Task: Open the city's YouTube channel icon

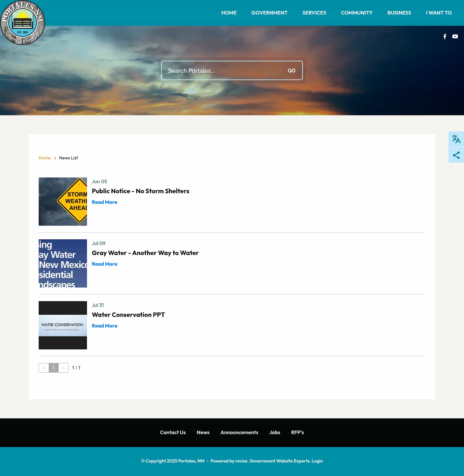Action: click(455, 36)
